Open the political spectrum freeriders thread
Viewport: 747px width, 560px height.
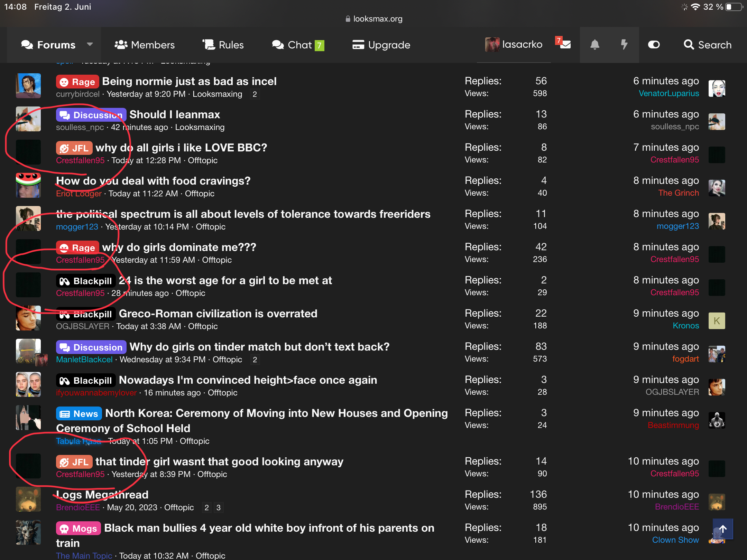[243, 214]
